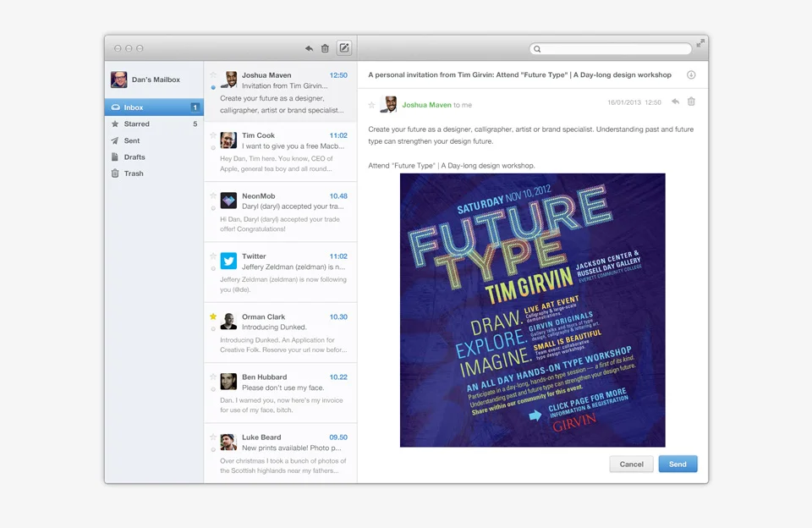Open the Inbox folder

pos(154,107)
